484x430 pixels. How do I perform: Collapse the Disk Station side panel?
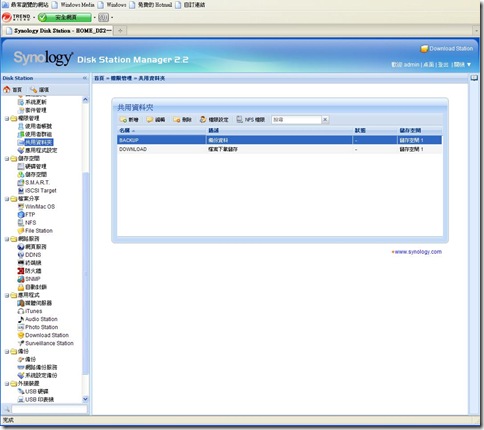85,78
